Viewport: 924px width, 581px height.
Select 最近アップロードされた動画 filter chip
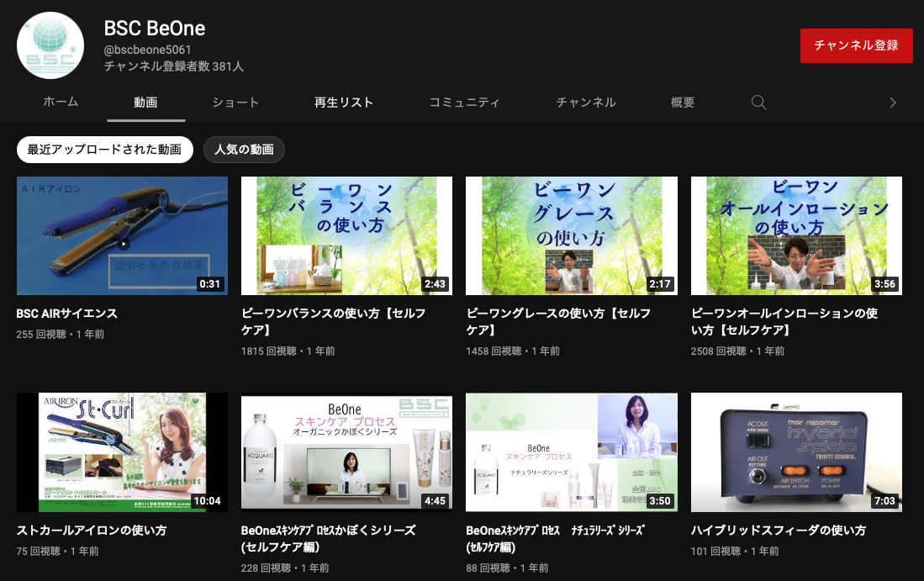pos(104,150)
